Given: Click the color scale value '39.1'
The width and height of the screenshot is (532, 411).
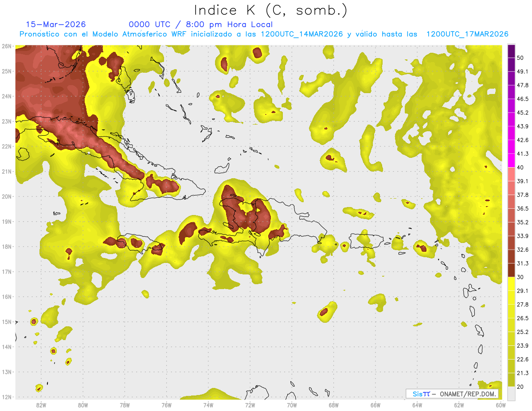Looking at the screenshot, I should point(522,181).
